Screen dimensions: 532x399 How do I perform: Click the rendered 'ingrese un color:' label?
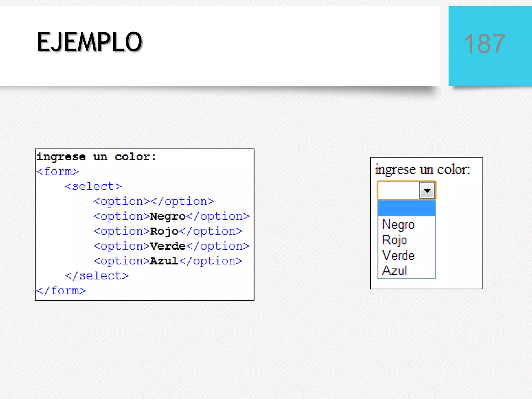[423, 170]
